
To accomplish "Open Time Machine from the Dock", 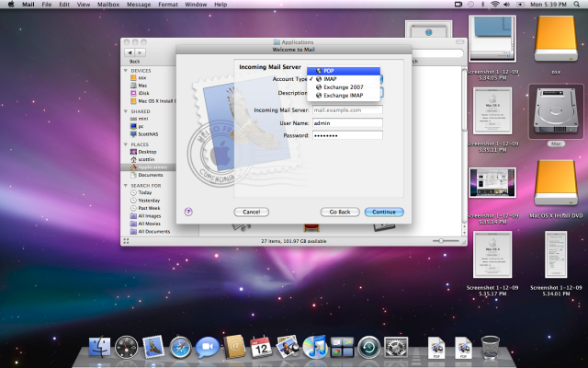I will click(369, 348).
